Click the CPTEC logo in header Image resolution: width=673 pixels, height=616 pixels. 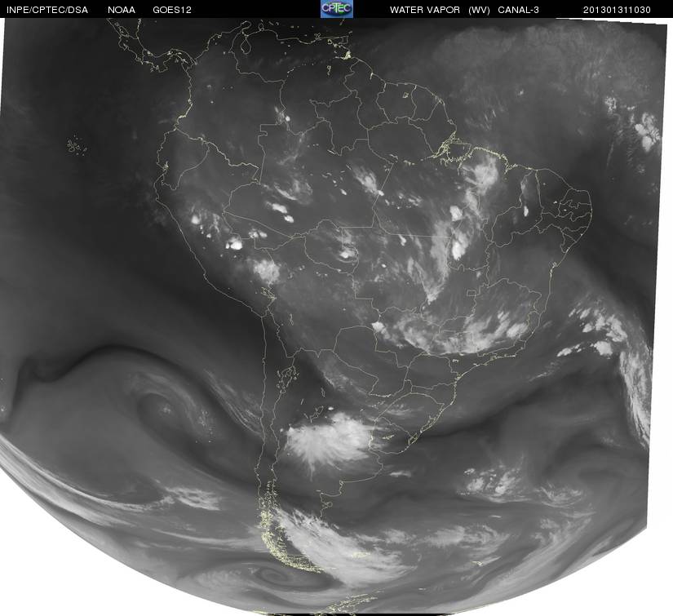(337, 9)
